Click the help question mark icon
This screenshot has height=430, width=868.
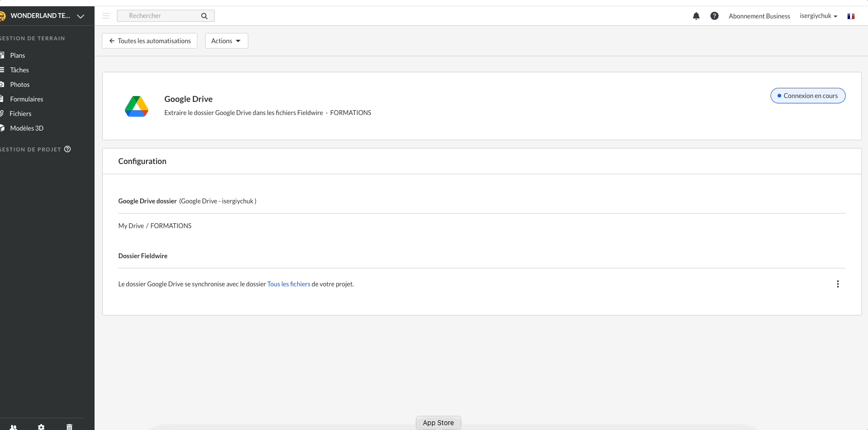pos(714,16)
